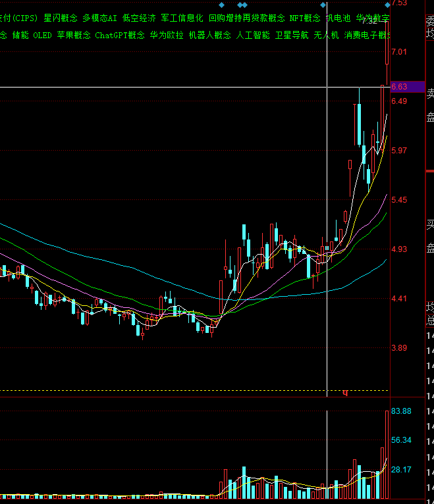Click the 机器人概念 concept tag
The image size is (434, 504).
point(210,35)
